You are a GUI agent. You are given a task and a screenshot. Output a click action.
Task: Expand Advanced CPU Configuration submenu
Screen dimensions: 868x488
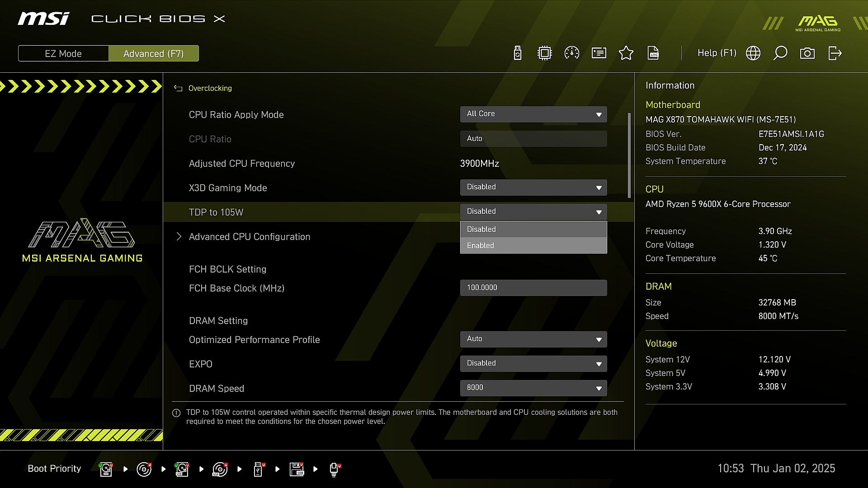click(249, 237)
